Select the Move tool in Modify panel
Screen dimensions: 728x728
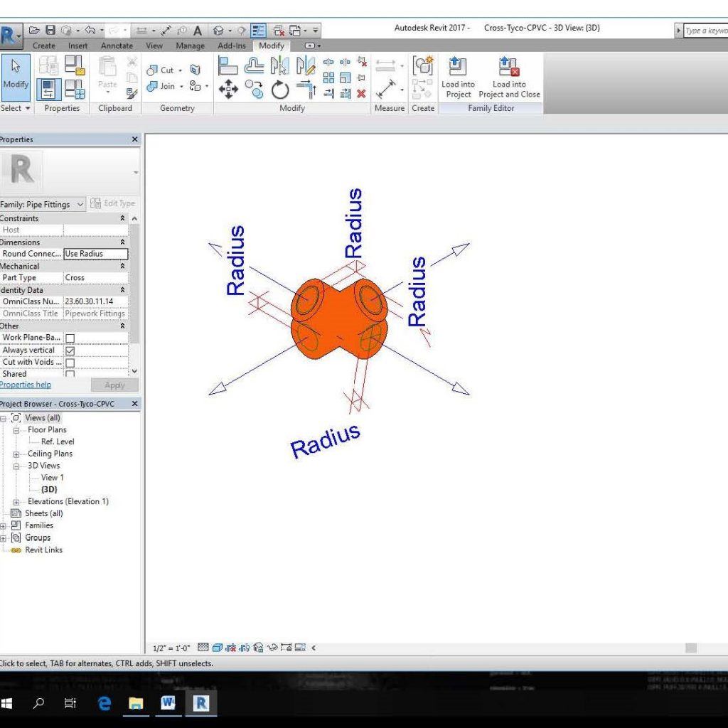pyautogui.click(x=228, y=90)
